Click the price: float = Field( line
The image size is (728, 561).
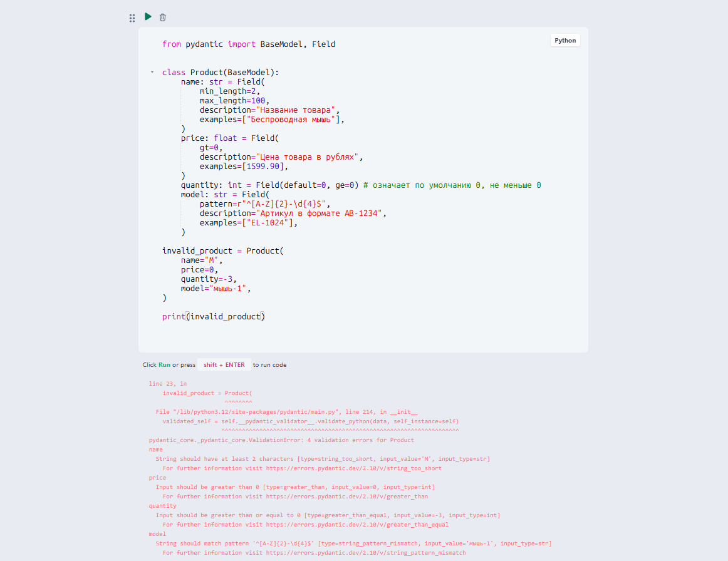coord(230,138)
